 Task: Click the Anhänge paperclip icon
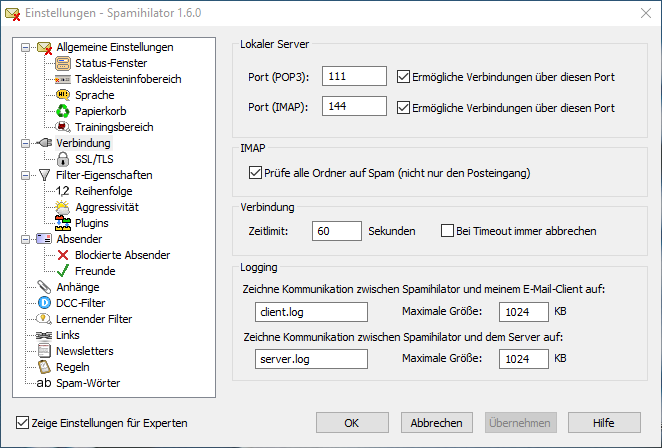[x=44, y=287]
